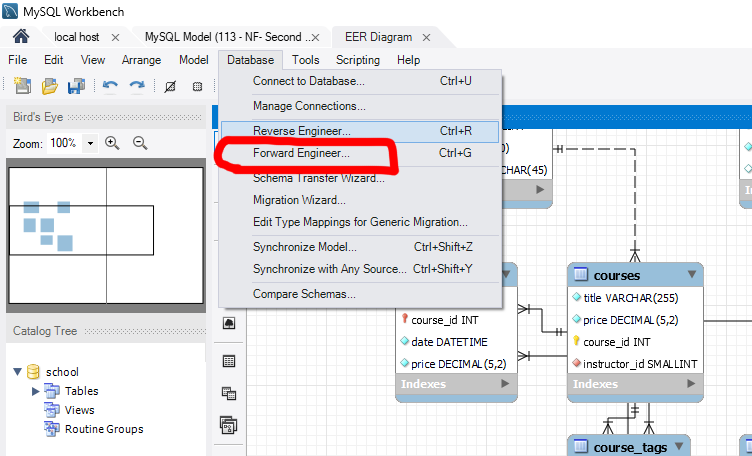Select date DATETIME column row
Image resolution: width=752 pixels, height=456 pixels.
point(456,342)
